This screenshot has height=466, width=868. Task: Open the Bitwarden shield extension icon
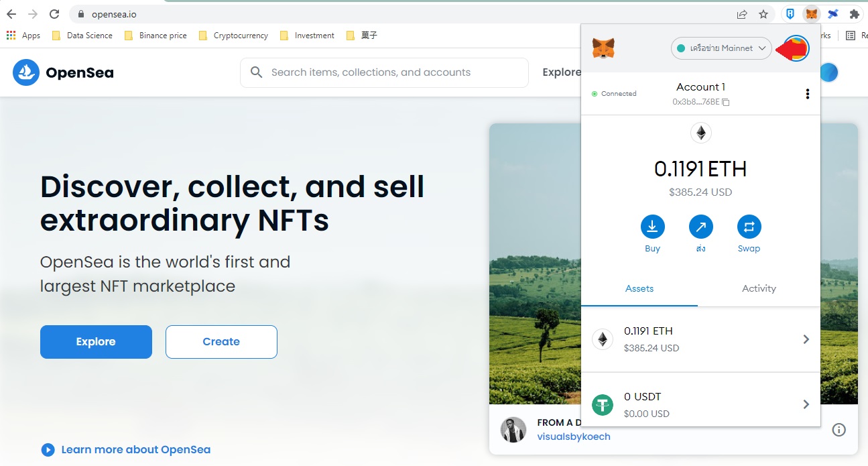791,14
